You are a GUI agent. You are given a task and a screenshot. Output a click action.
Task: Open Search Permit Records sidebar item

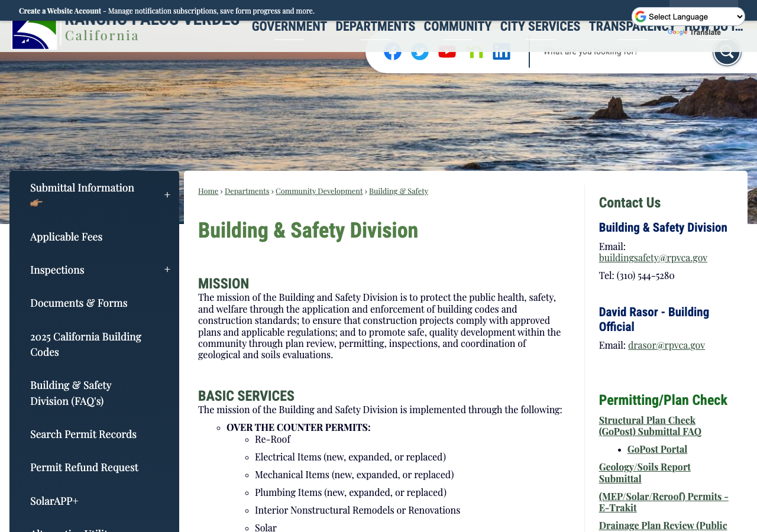tap(83, 434)
